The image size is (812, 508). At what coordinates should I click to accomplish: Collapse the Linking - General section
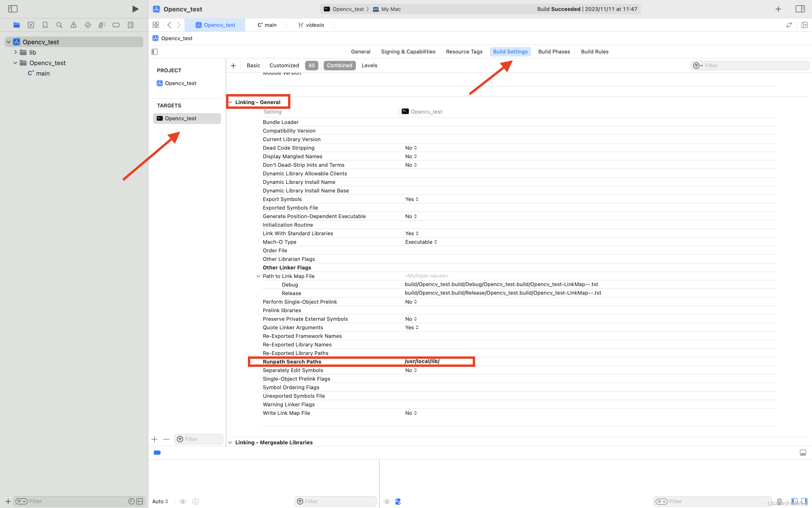230,102
